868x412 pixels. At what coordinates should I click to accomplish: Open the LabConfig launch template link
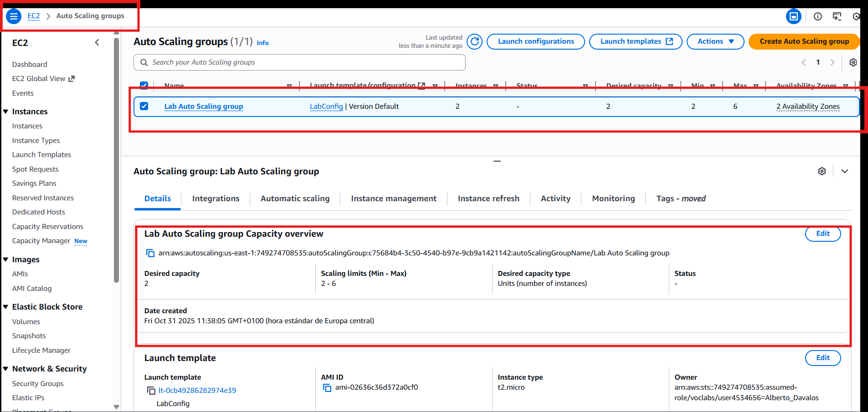click(x=326, y=107)
